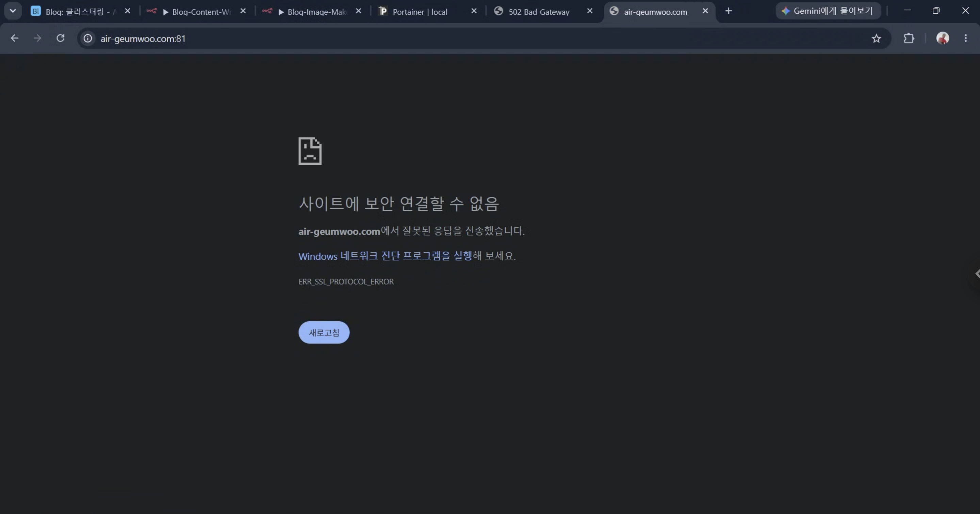Open the tab search dropdown arrow
Image resolution: width=980 pixels, height=514 pixels.
[13, 11]
